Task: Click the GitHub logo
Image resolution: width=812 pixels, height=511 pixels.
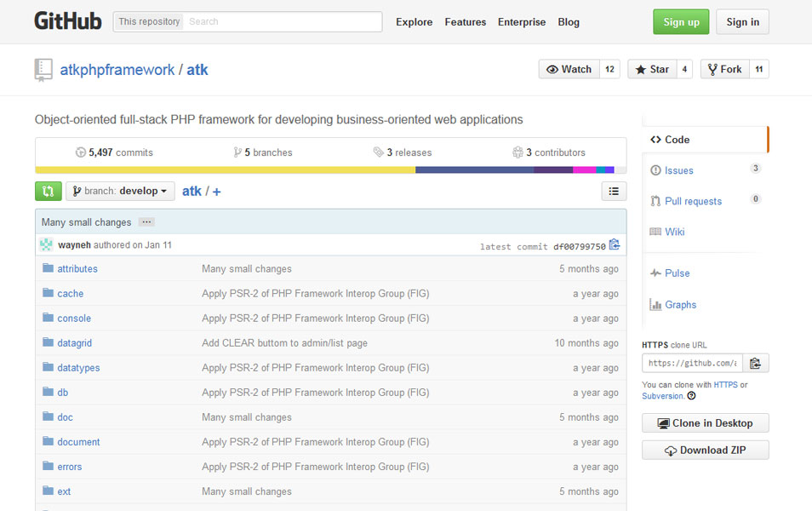Action: click(68, 22)
